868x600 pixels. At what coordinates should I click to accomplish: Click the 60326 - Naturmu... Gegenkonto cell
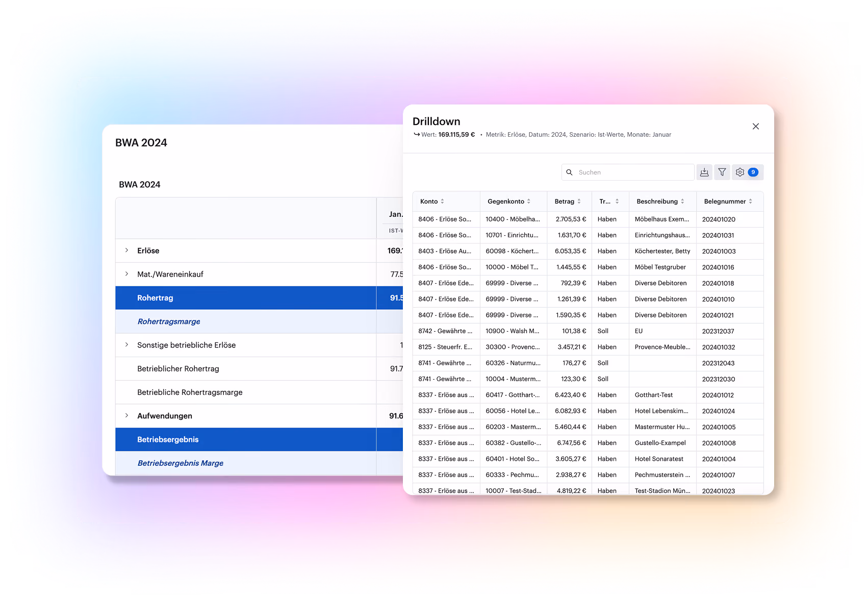[x=513, y=363]
